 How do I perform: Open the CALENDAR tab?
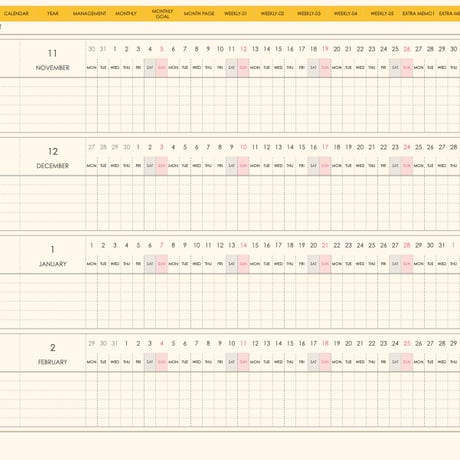pyautogui.click(x=16, y=14)
